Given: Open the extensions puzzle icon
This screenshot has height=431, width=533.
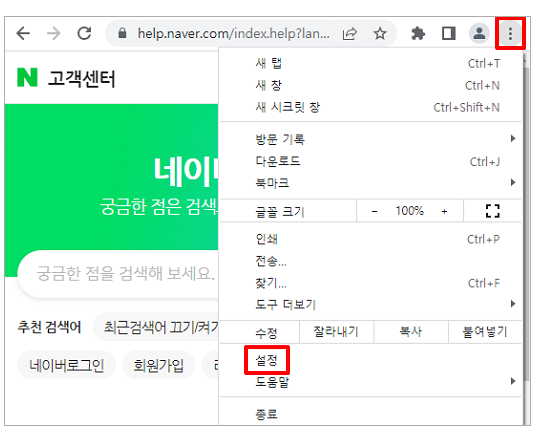Looking at the screenshot, I should click(x=418, y=33).
